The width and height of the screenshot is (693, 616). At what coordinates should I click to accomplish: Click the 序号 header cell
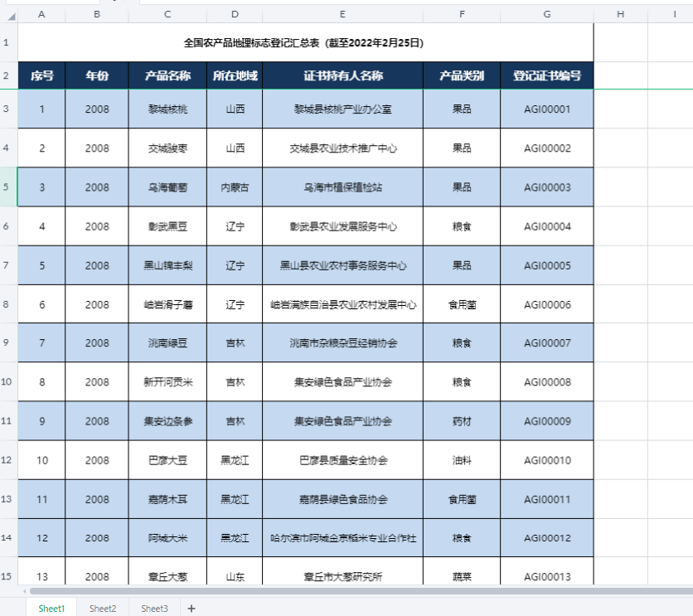41,75
